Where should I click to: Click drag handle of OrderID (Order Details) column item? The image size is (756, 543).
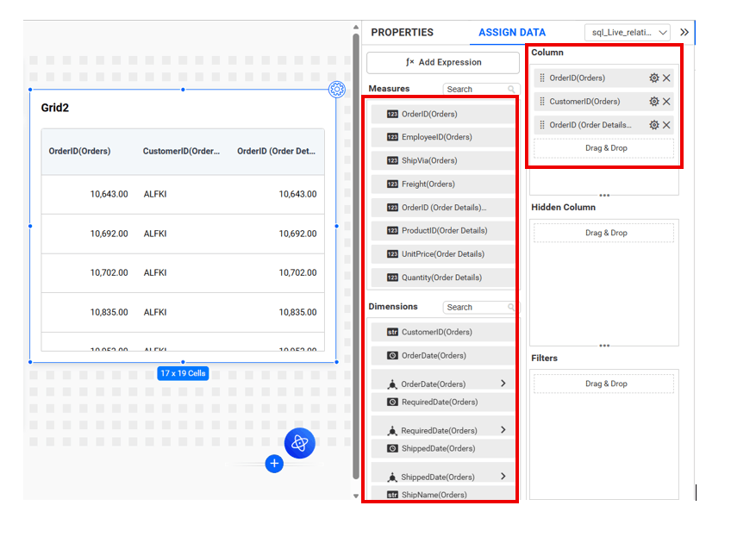click(542, 125)
